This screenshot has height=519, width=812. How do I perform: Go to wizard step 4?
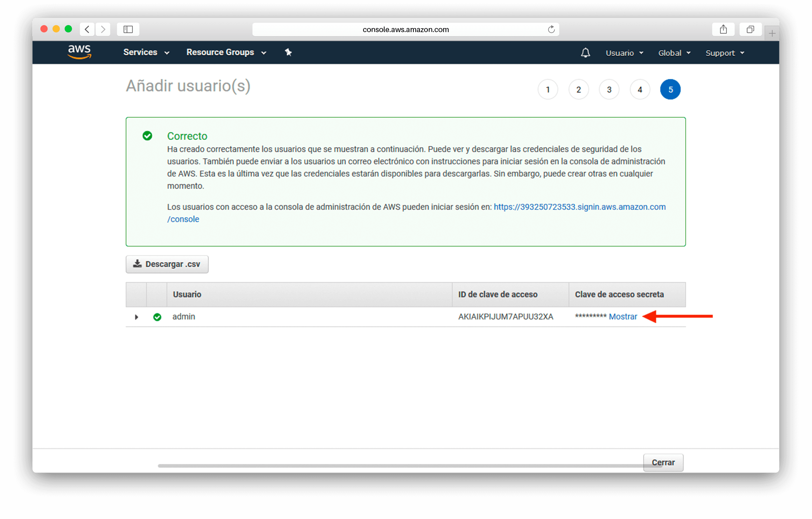(640, 90)
